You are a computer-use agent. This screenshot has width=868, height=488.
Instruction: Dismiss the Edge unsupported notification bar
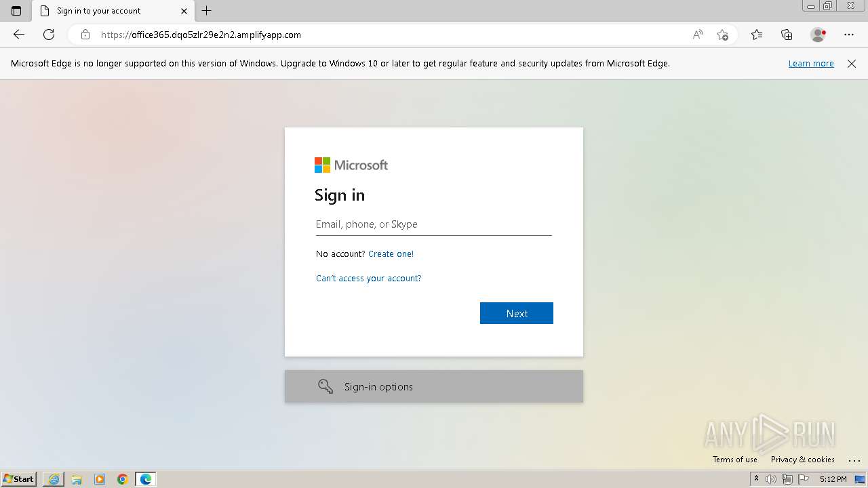pyautogui.click(x=852, y=63)
